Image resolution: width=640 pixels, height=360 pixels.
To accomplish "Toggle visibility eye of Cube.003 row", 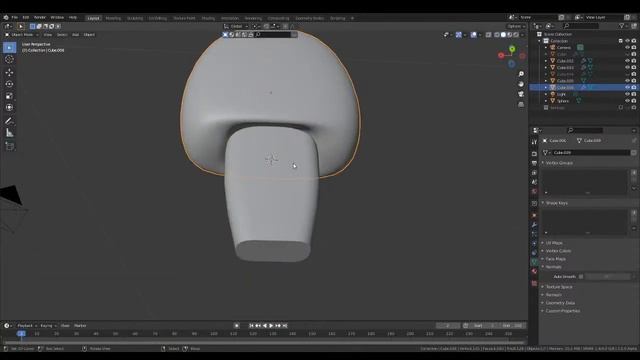I will point(627,67).
